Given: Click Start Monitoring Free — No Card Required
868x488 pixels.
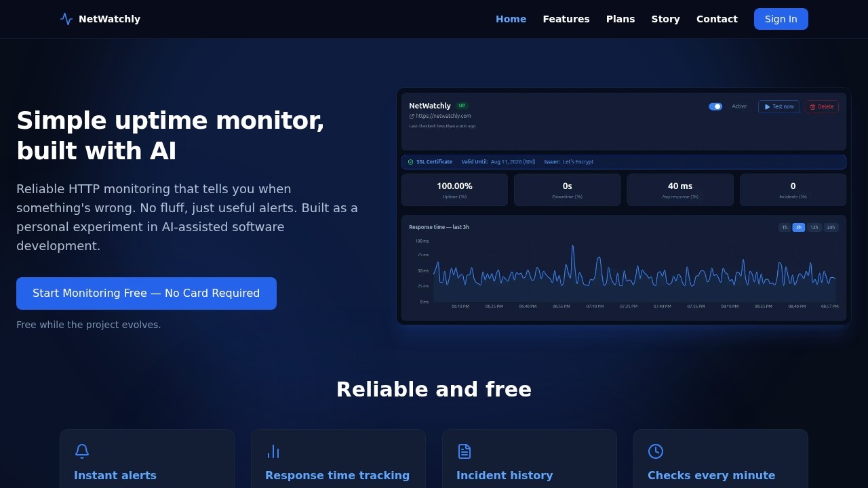Looking at the screenshot, I should [x=146, y=293].
